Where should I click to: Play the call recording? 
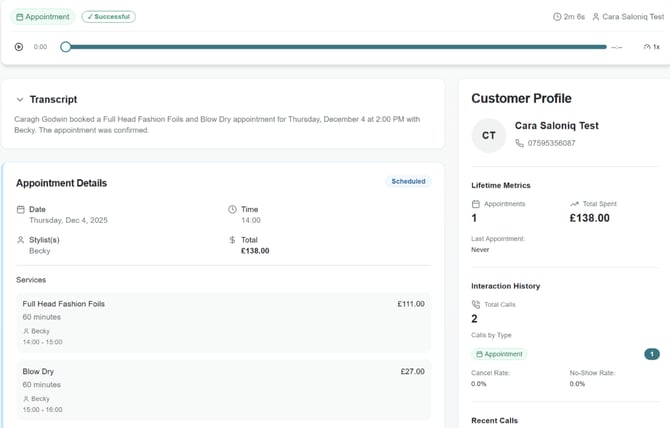click(19, 47)
